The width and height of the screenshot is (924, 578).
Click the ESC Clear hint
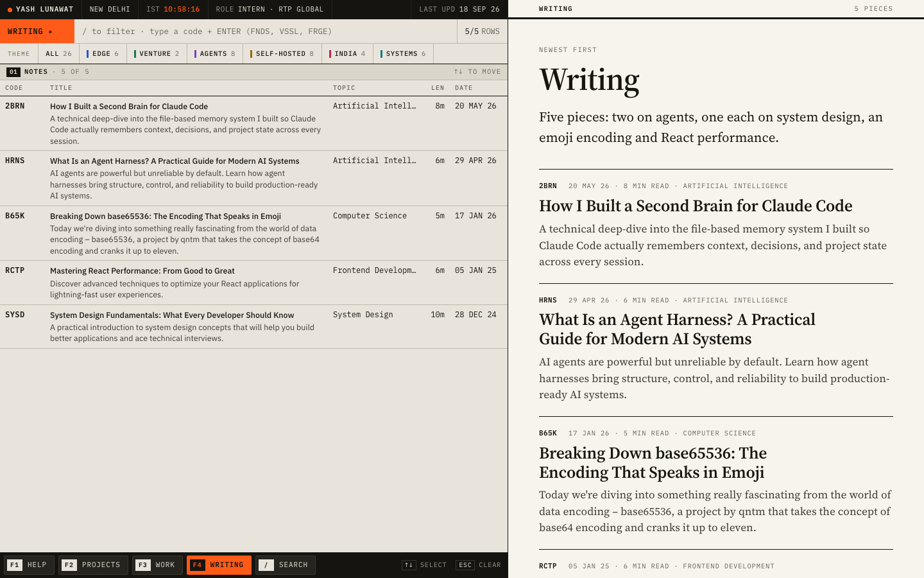pyautogui.click(x=479, y=565)
